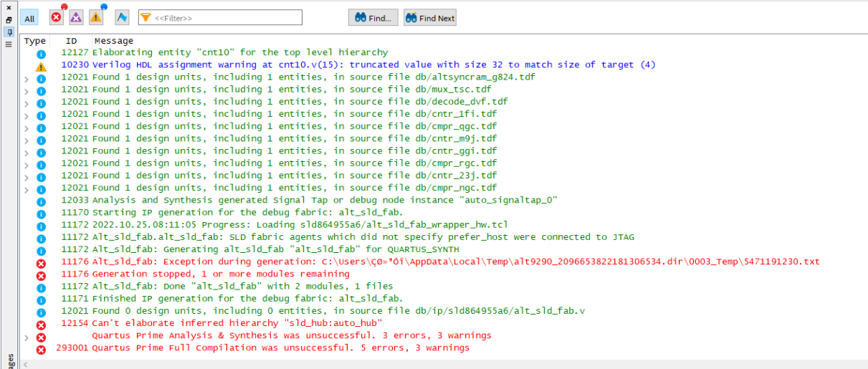Viewport: 868px width, 369px height.
Task: Click info icon beside mux_tsc.tdf row
Action: 41,90
